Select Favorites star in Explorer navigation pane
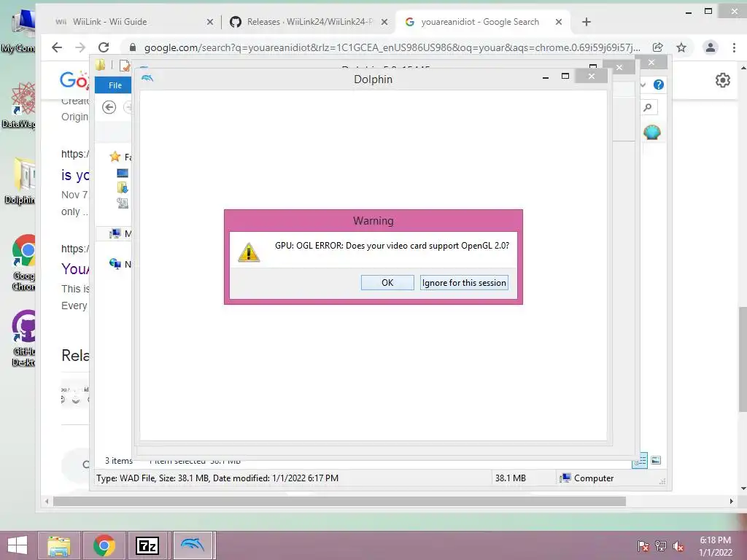The image size is (747, 560). pos(115,156)
